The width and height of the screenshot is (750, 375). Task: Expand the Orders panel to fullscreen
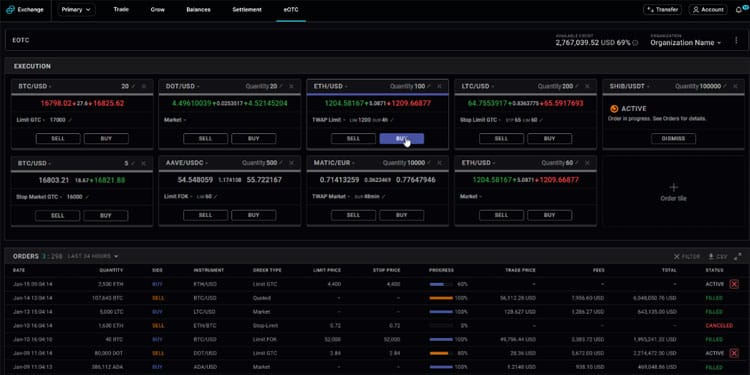tap(738, 257)
